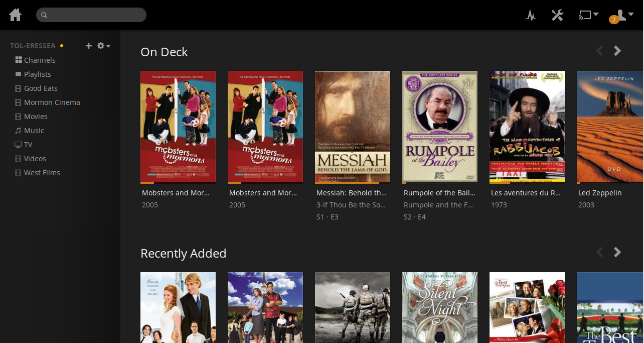644x343 pixels.
Task: Expand the cast player dropdown
Action: (x=588, y=15)
